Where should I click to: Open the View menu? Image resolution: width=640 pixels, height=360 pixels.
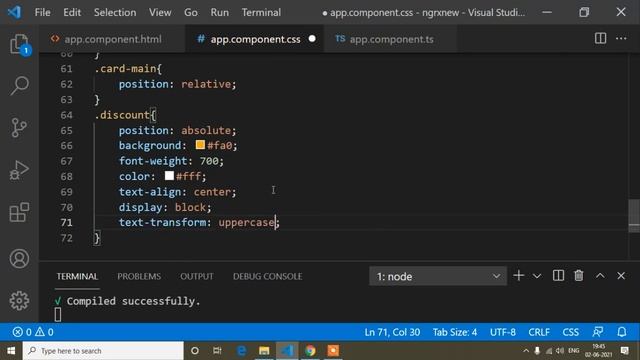(160, 12)
